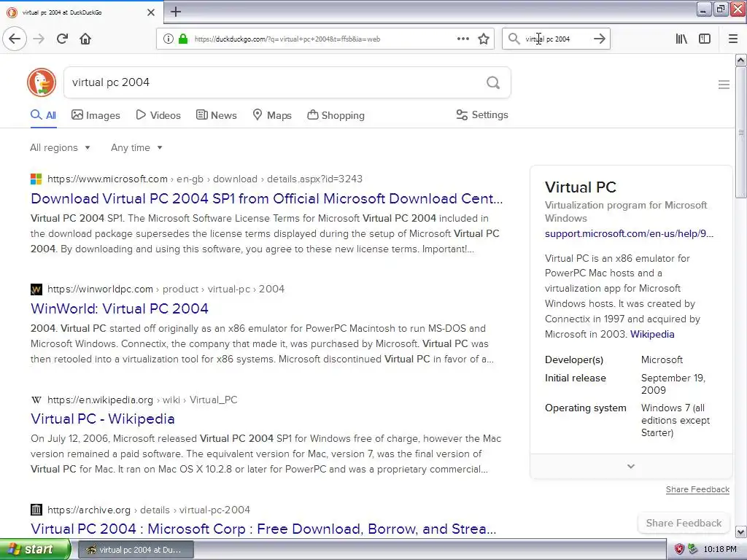The height and width of the screenshot is (560, 747).
Task: Follow the Wikipedia link in info panel
Action: pos(652,334)
